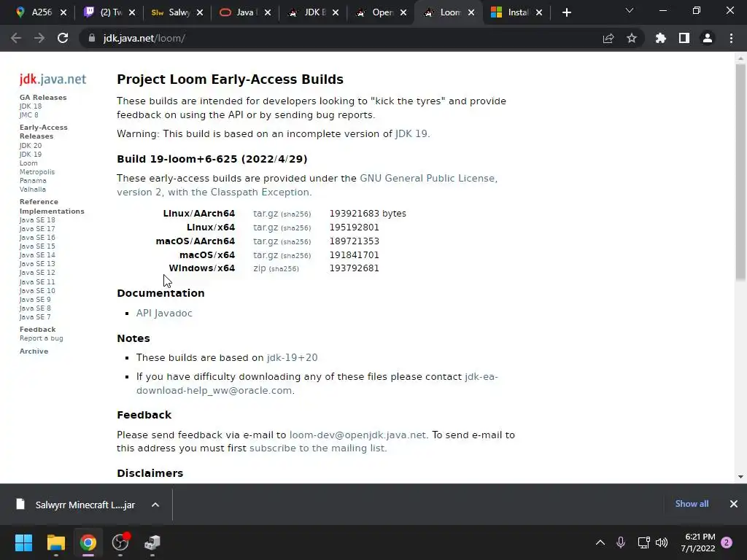The height and width of the screenshot is (560, 747).
Task: Open API Javadoc documentation
Action: pyautogui.click(x=164, y=313)
